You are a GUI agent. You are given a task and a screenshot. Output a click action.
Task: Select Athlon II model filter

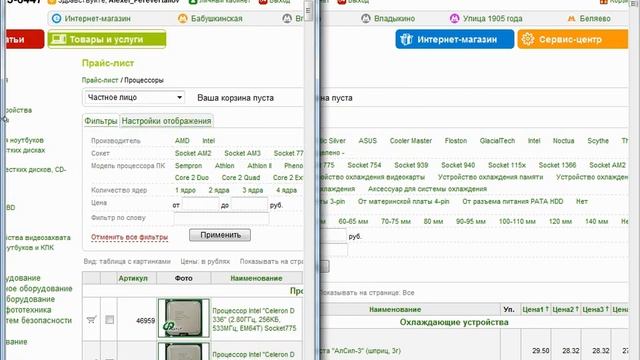pos(260,166)
